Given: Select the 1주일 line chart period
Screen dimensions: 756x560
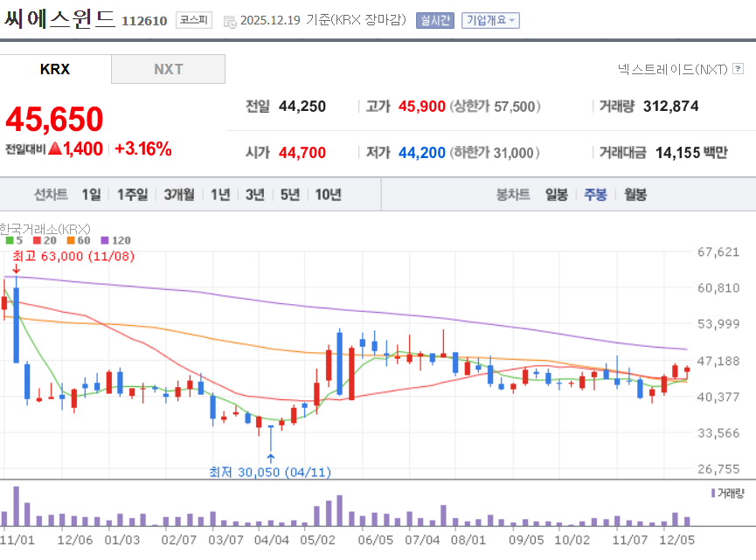Looking at the screenshot, I should click(133, 194).
